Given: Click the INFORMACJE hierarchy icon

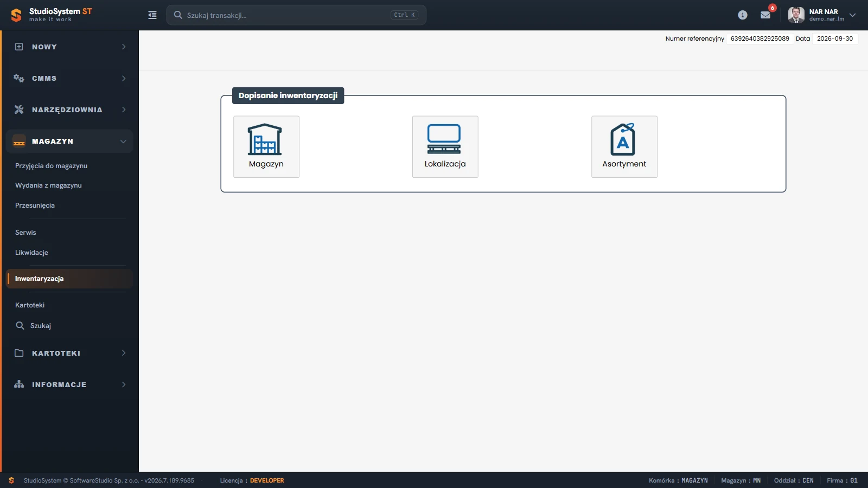Looking at the screenshot, I should point(19,384).
